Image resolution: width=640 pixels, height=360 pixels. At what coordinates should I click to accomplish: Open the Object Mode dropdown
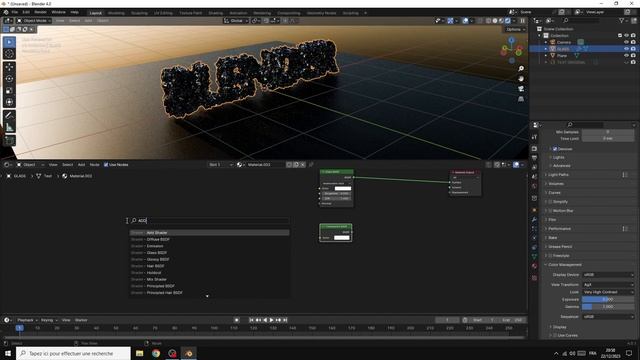pyautogui.click(x=34, y=20)
